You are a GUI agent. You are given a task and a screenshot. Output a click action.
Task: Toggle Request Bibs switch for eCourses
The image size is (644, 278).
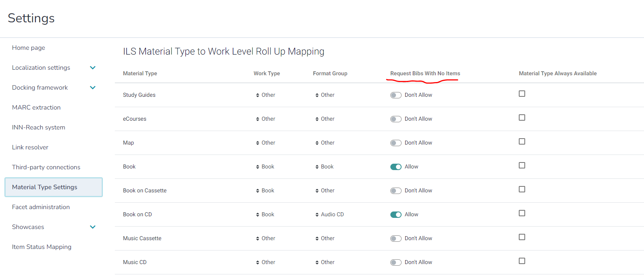396,119
